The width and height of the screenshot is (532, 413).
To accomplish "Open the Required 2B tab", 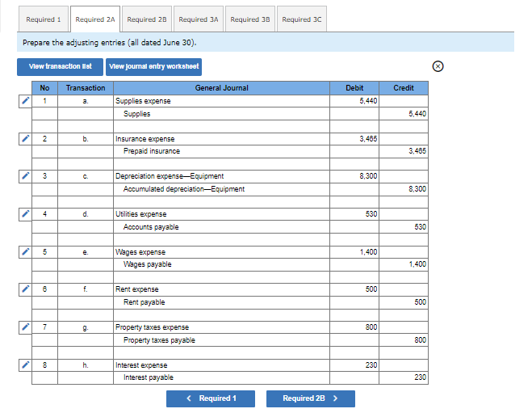I will pos(147,19).
